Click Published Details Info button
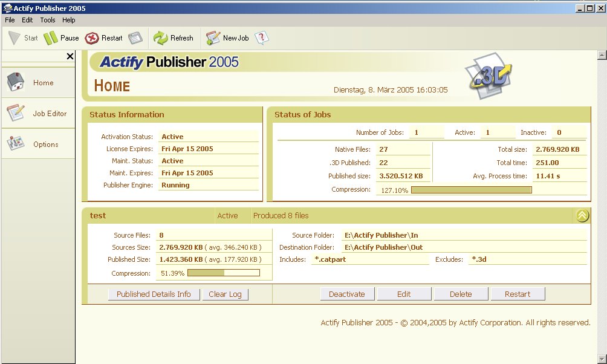 point(154,294)
